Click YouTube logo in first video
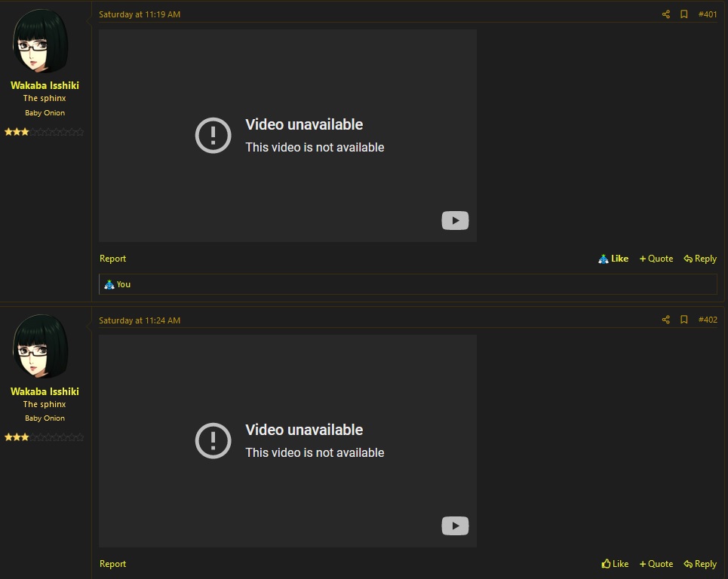This screenshot has height=579, width=728. 455,220
